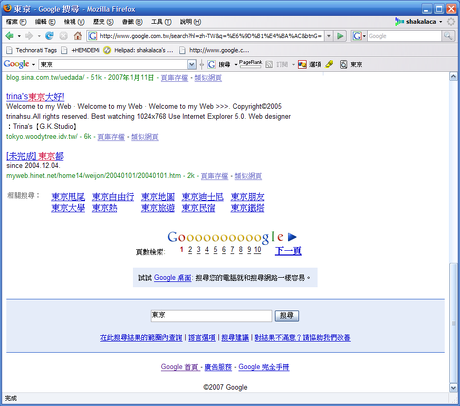The width and height of the screenshot is (460, 406).
Task: Open the Edit menu (E)
Action: [45, 22]
